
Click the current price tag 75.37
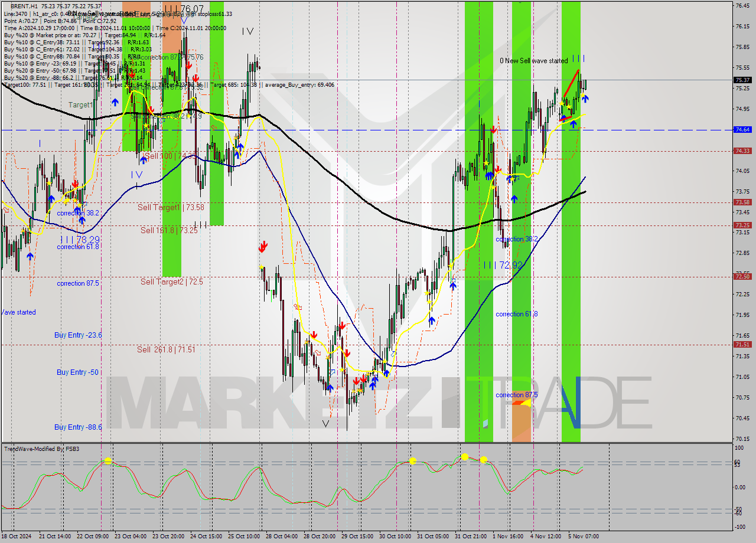pos(742,80)
